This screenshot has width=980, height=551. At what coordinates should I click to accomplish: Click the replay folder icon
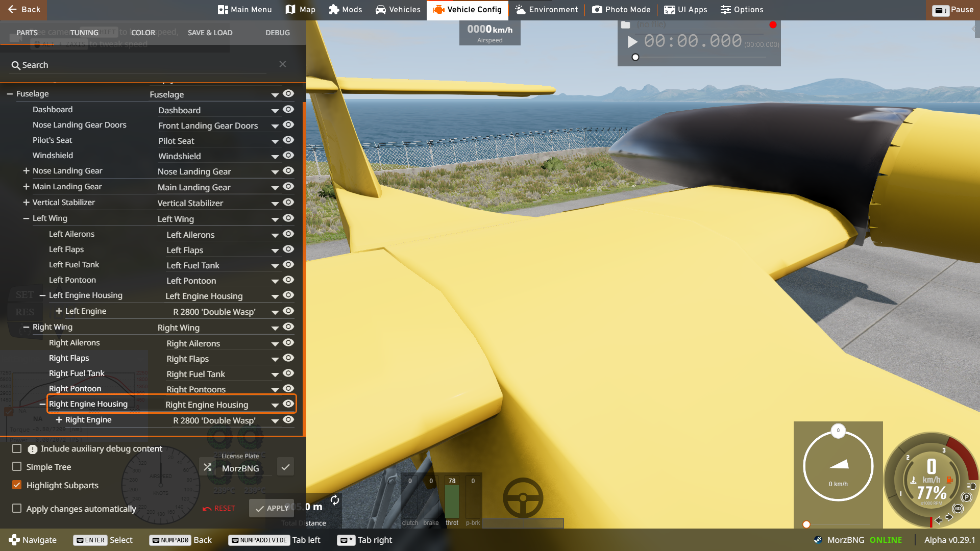[x=625, y=25]
